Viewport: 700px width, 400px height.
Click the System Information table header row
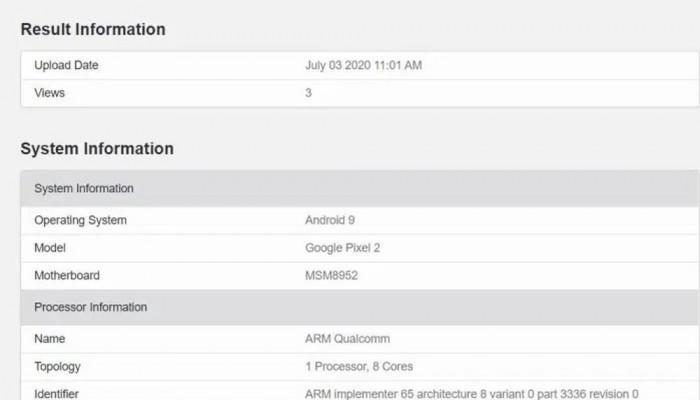360,188
